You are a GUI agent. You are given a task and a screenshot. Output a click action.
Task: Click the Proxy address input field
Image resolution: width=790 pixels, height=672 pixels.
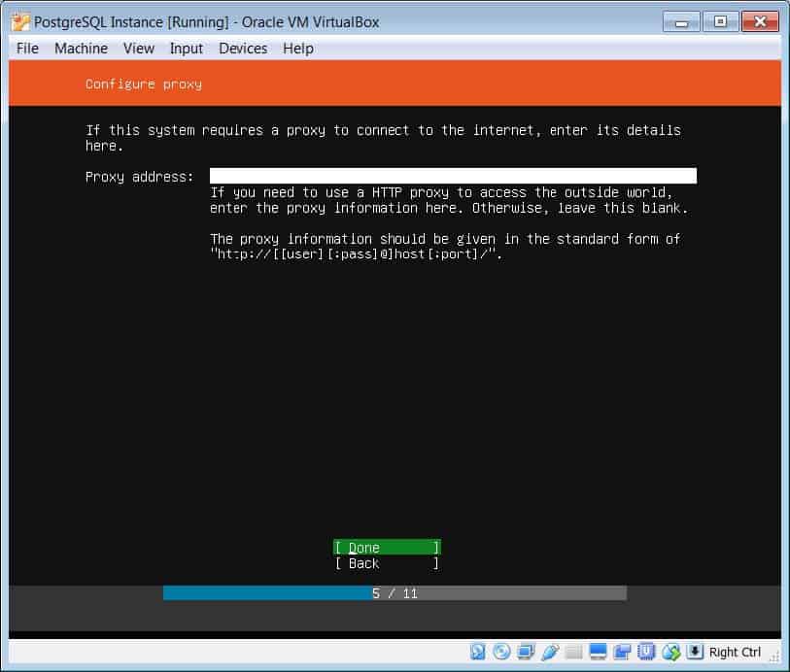(453, 176)
